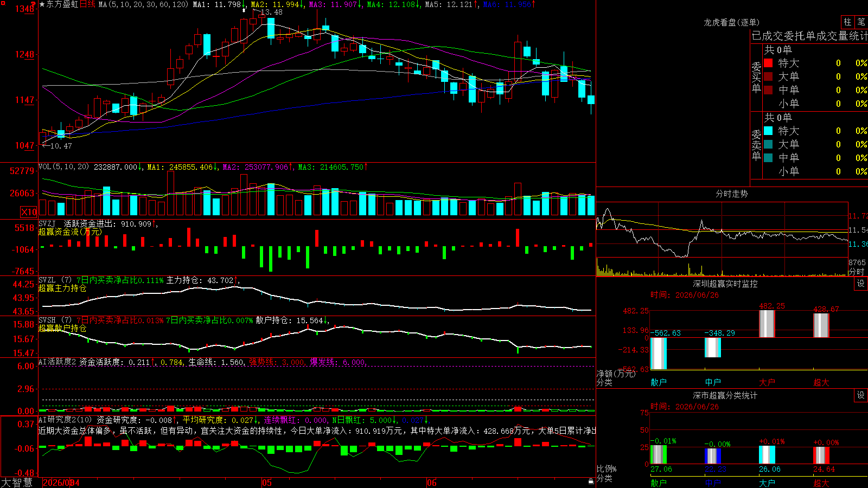Click the 2026/04 date marker on the time axis

[61, 483]
